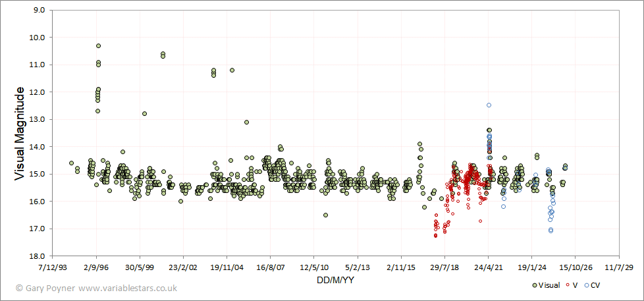This screenshot has height=301, width=644.
Task: Click the blue CV point at magnitude 12.5
Action: pyautogui.click(x=489, y=105)
